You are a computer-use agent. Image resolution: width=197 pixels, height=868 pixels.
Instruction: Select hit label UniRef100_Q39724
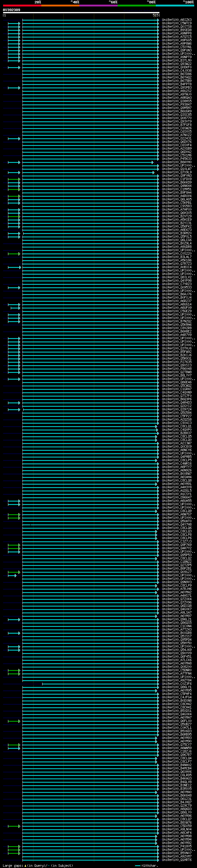tap(177, 410)
